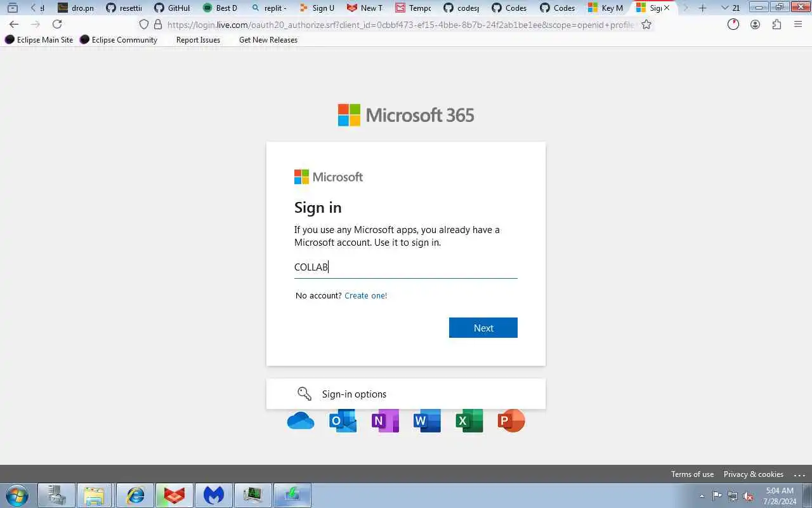Switch to the resetti GitHub tab

pos(124,8)
